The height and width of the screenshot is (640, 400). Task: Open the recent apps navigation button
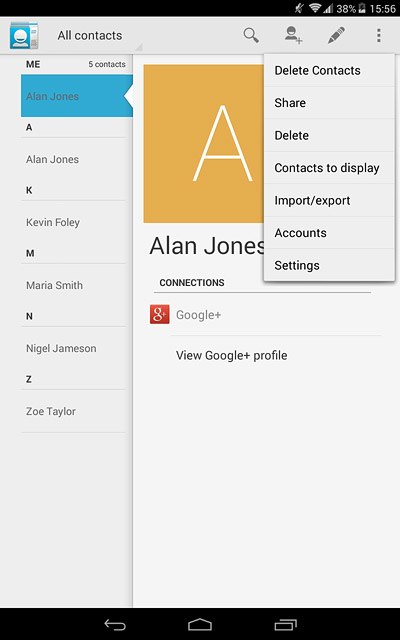point(285,624)
